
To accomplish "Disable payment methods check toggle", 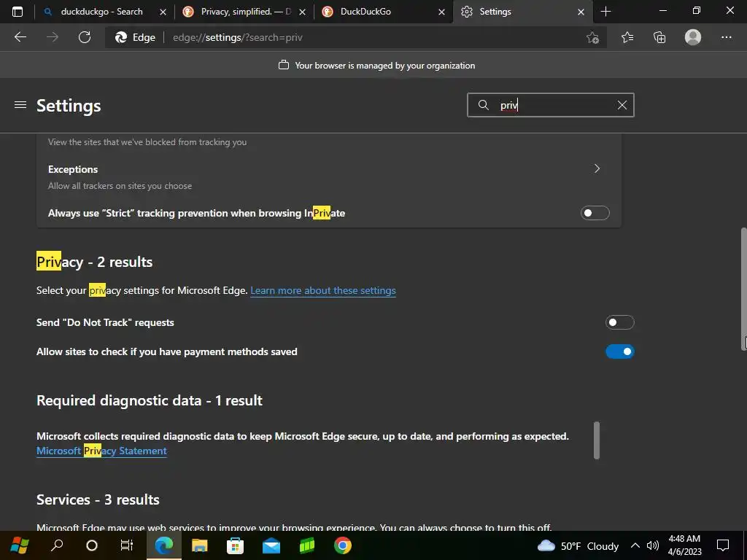I will click(x=619, y=351).
